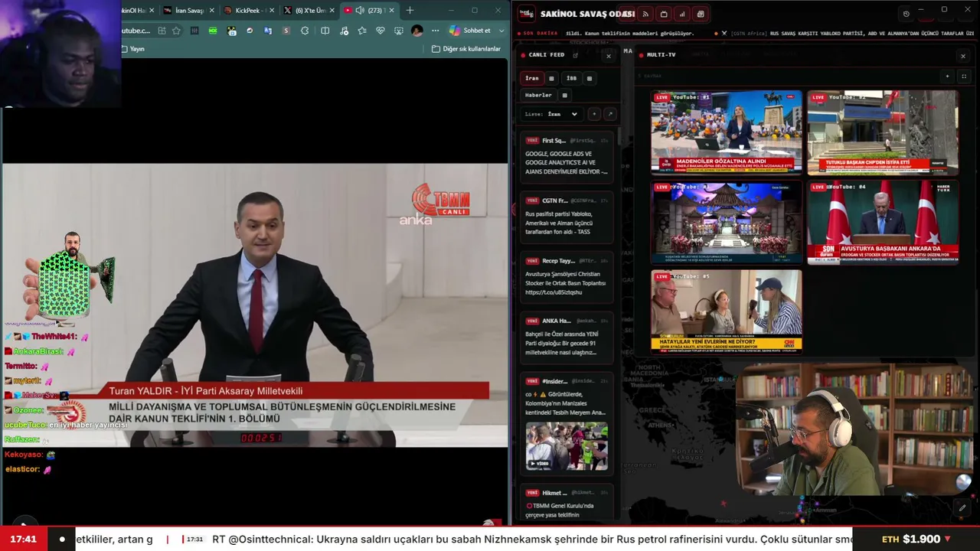The width and height of the screenshot is (980, 551).
Task: Click the calendar grid icon in Sakinol header
Action: coord(701,14)
